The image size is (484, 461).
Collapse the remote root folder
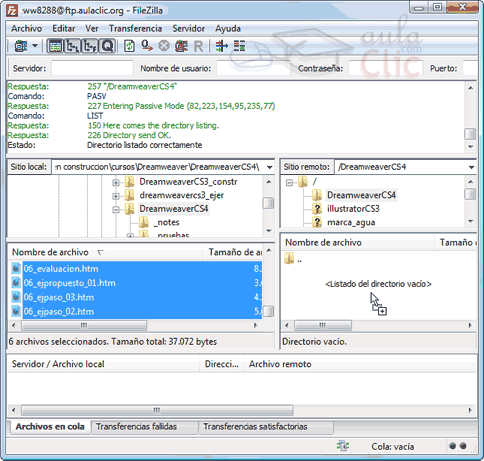289,183
